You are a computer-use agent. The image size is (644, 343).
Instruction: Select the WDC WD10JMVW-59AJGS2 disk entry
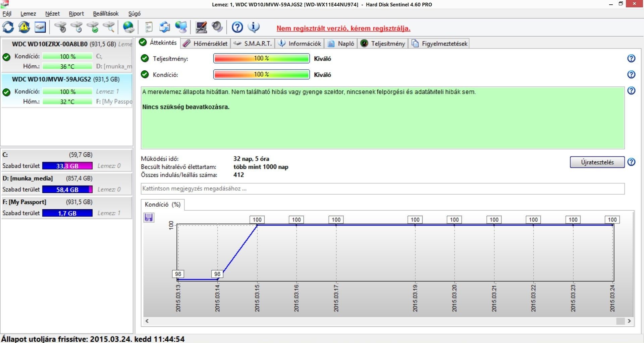(67, 90)
